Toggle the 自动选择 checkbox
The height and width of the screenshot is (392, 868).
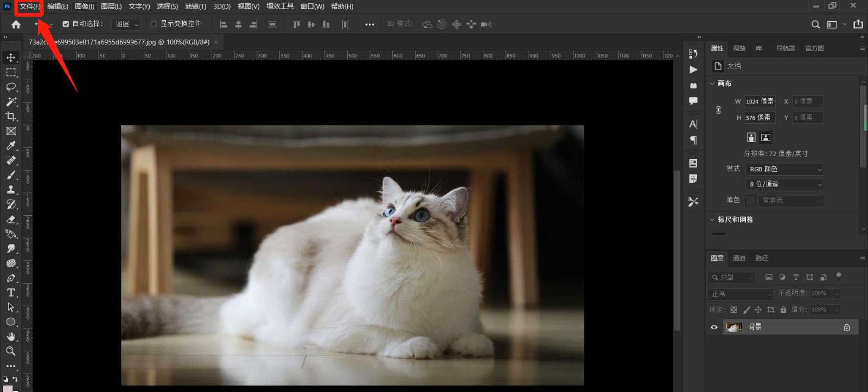tap(66, 24)
